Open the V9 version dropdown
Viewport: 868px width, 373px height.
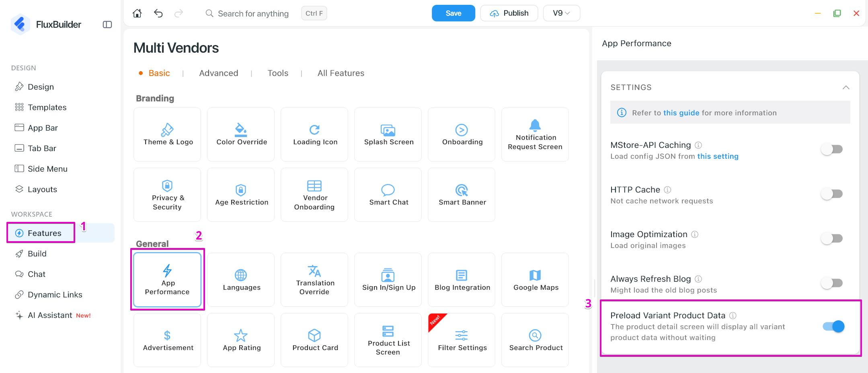tap(561, 13)
